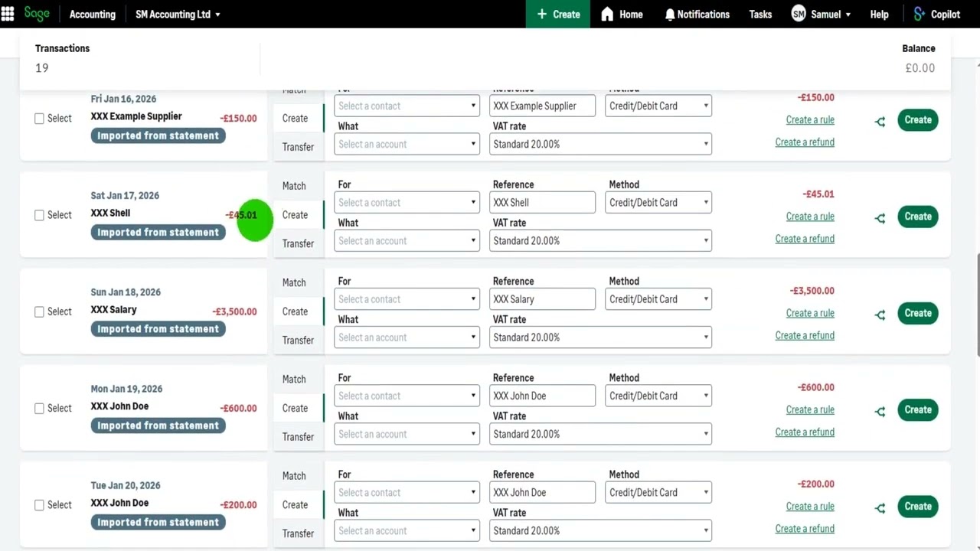Image resolution: width=980 pixels, height=551 pixels.
Task: Open contact dropdown for XXX Example Supplier
Action: (407, 106)
